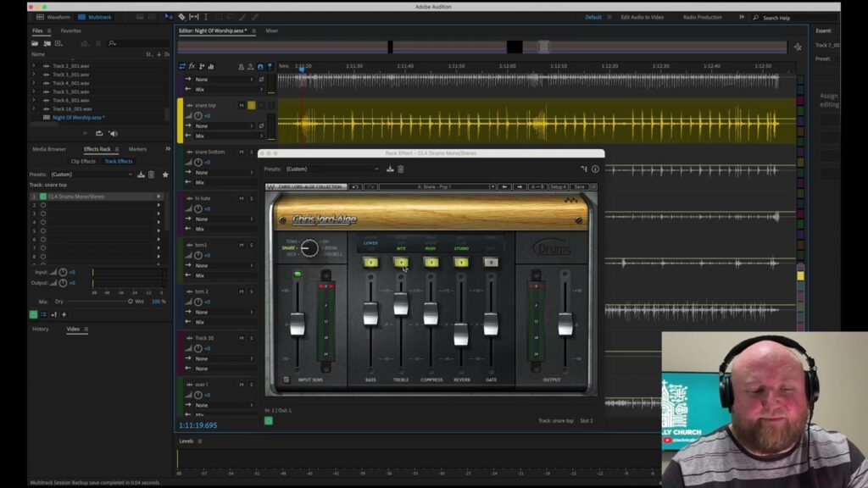This screenshot has height=488, width=868.
Task: Click the save preset icon in the Rack Effect
Action: (x=389, y=168)
